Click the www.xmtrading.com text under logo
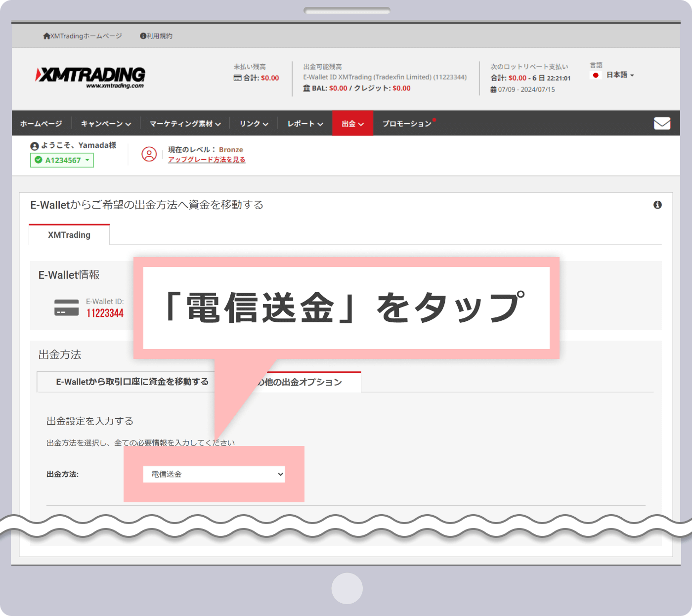The image size is (692, 616). pyautogui.click(x=115, y=86)
